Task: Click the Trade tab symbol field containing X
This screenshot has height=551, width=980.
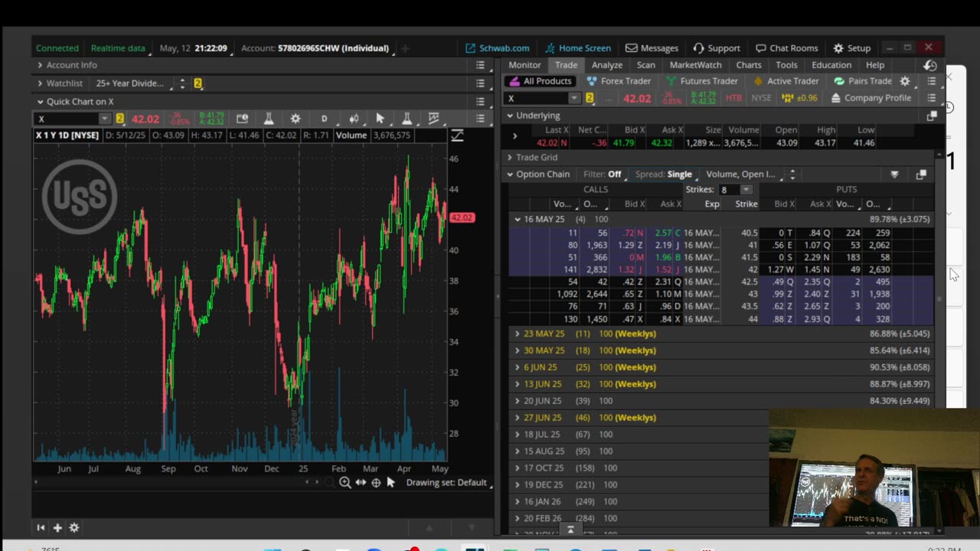Action: click(536, 98)
